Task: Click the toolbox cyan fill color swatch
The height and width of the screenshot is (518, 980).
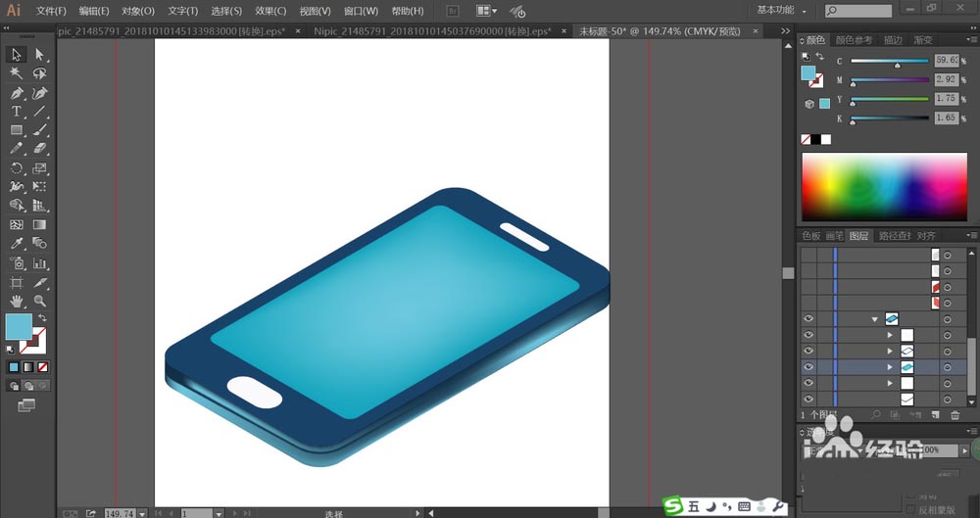Action: click(19, 327)
